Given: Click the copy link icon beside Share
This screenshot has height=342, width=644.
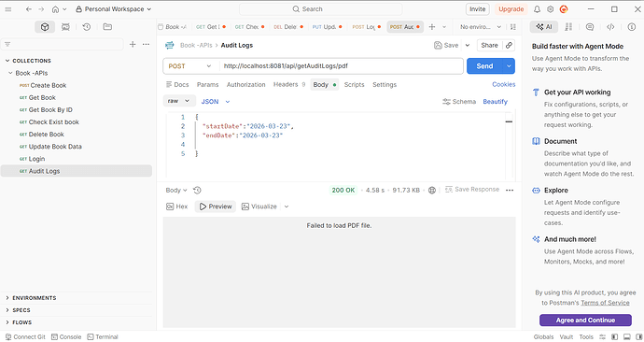Looking at the screenshot, I should pyautogui.click(x=509, y=45).
